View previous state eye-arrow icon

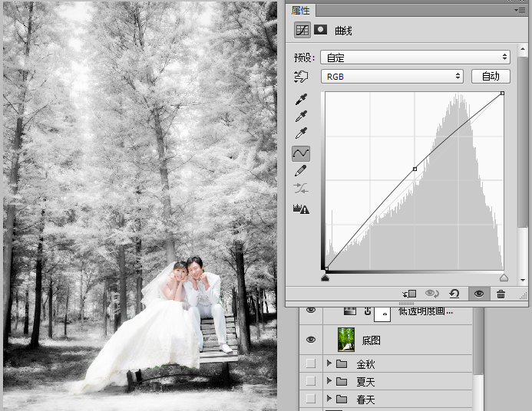click(432, 294)
